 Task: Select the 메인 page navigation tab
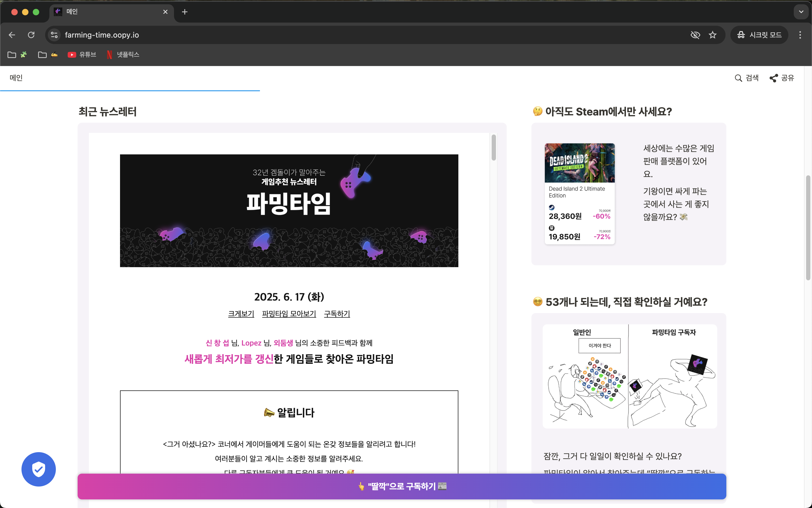(x=16, y=78)
